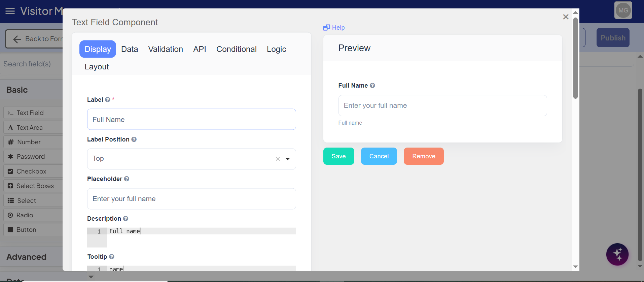The height and width of the screenshot is (282, 644).
Task: Click help icon beside Full Name preview
Action: point(372,86)
